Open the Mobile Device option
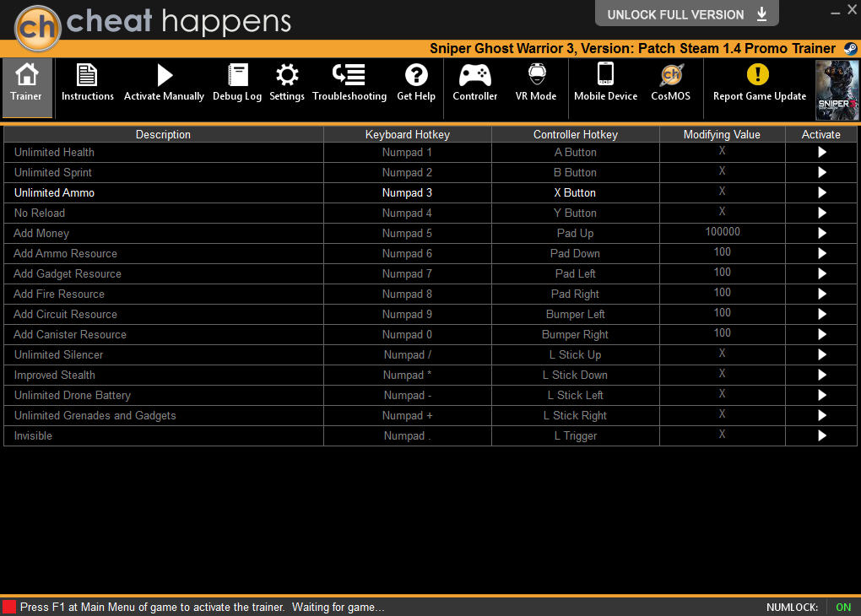The width and height of the screenshot is (861, 616). click(x=605, y=76)
